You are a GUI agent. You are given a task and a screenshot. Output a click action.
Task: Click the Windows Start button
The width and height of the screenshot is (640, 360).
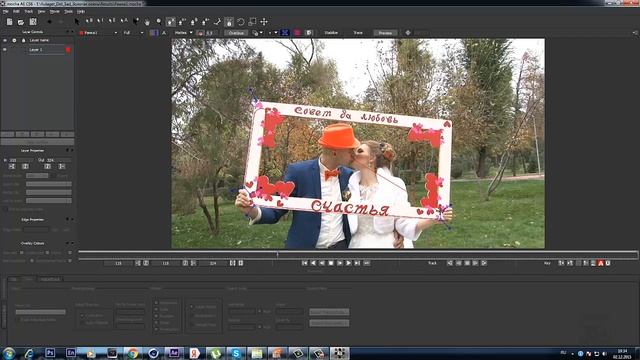(x=9, y=353)
